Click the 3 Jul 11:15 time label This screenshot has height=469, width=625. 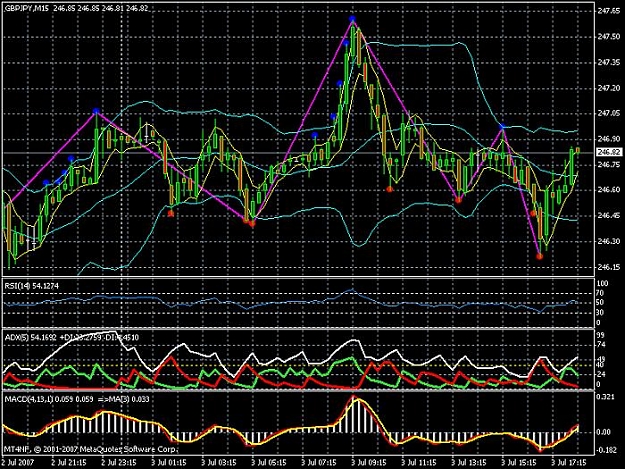(x=419, y=463)
